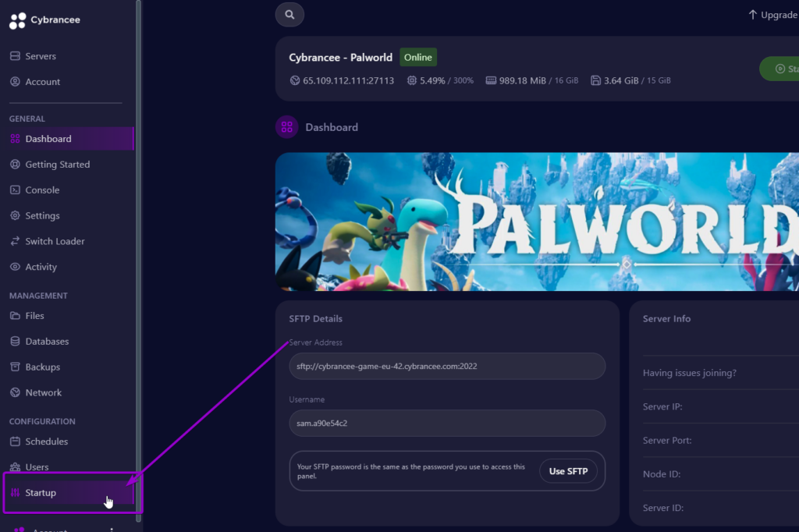Click the Databases cylinder icon
The height and width of the screenshot is (532, 799).
(x=15, y=341)
